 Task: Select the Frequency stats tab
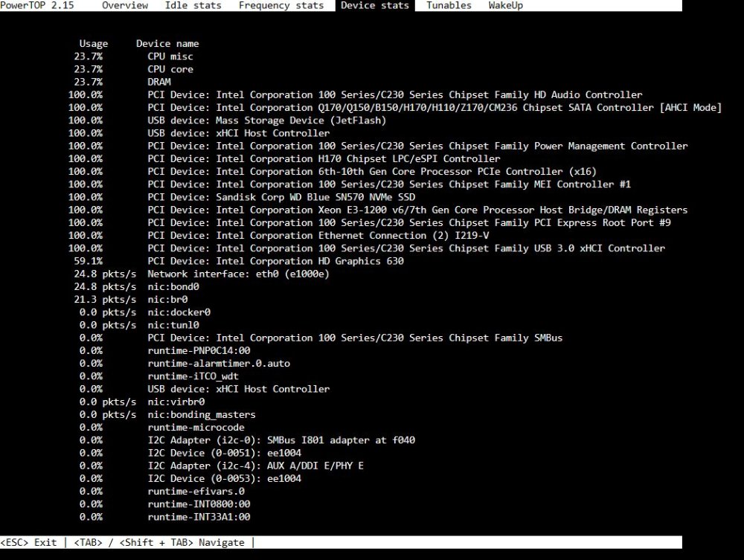281,6
